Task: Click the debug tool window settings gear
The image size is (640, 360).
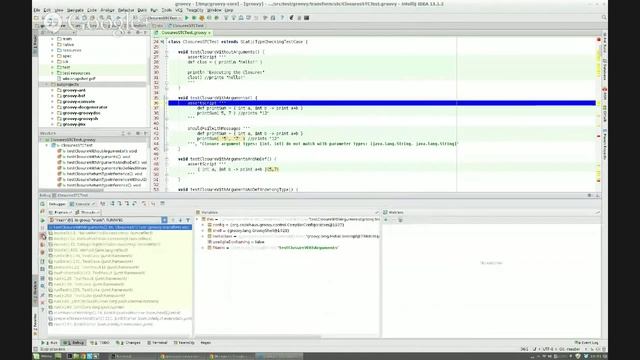Action: point(589,196)
